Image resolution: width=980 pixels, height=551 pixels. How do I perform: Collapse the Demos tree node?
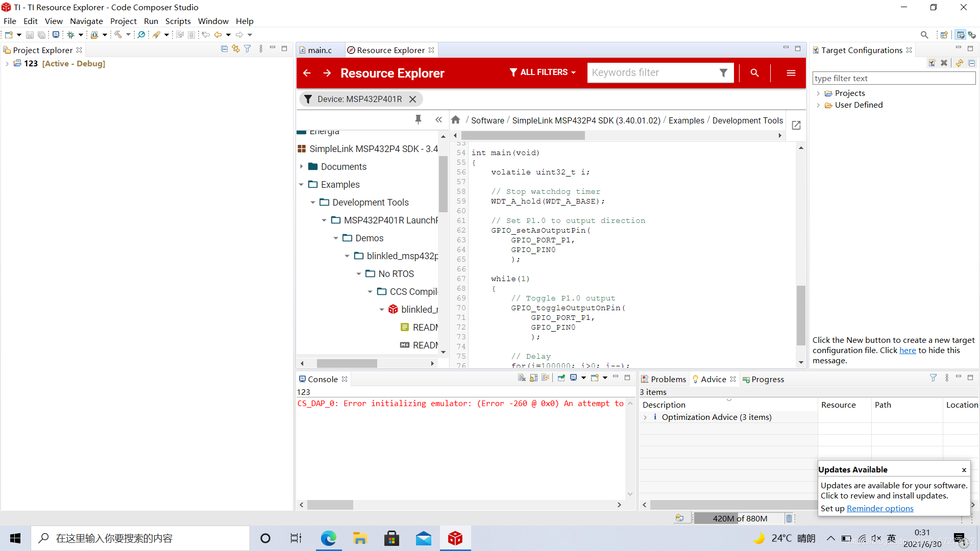336,238
